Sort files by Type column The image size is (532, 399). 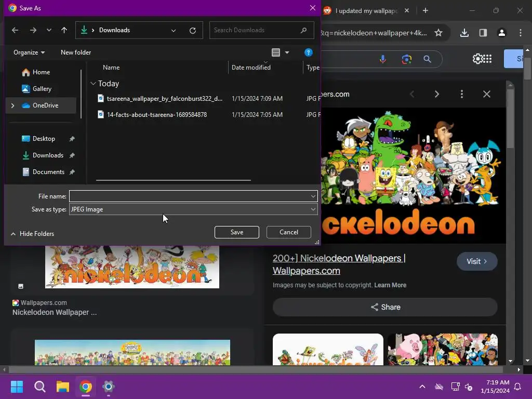[x=312, y=68]
